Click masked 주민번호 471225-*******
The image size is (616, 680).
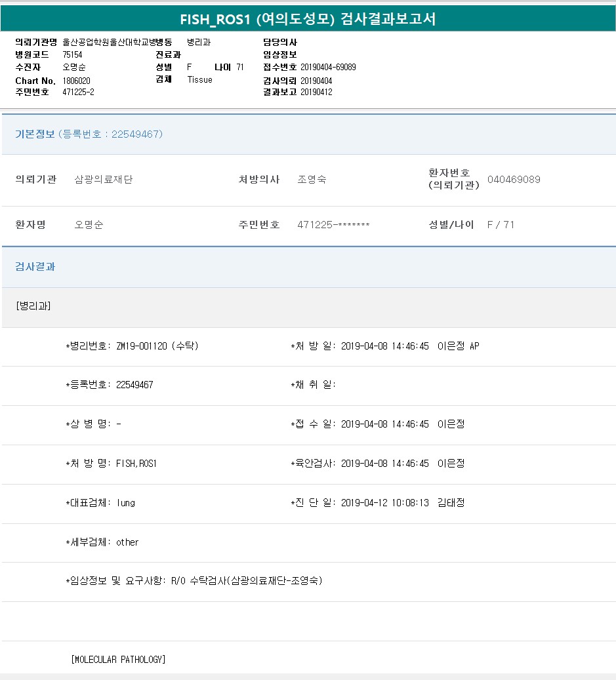tap(333, 225)
